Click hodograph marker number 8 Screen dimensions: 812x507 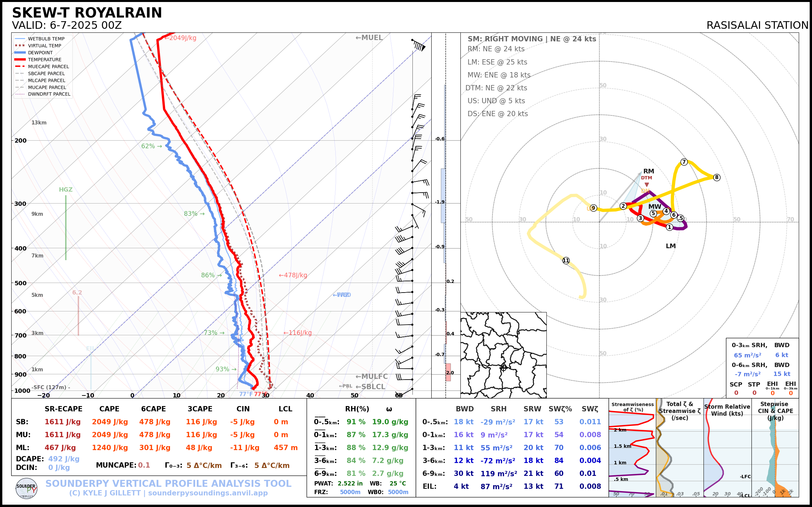click(x=716, y=177)
